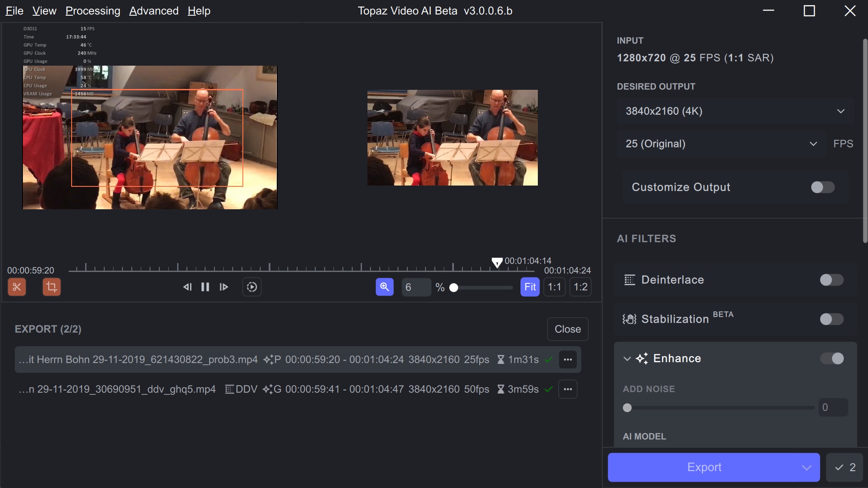Open options for prob3.mp4 export
Image resolution: width=868 pixels, height=488 pixels.
[x=568, y=360]
